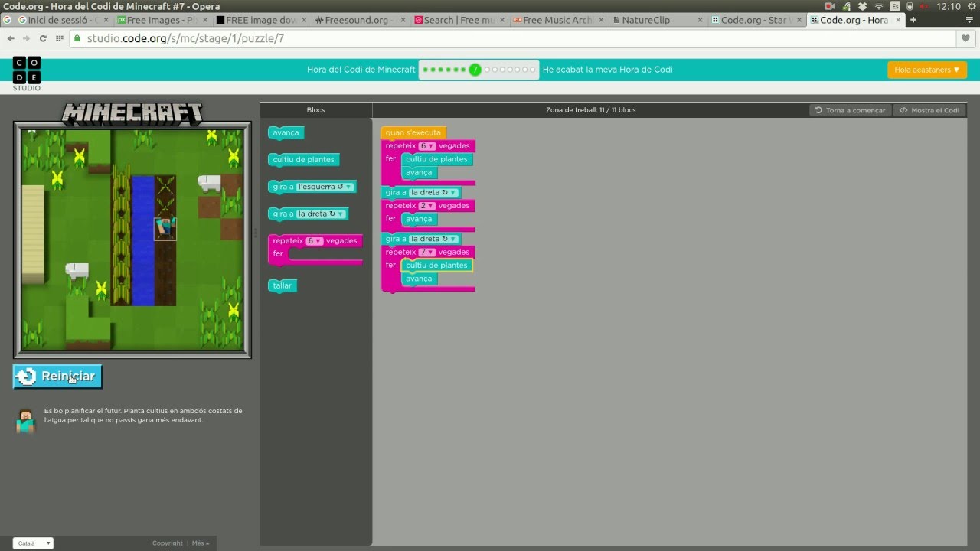Click the avança block inside repeteix 2 loop
This screenshot has height=551, width=980.
tap(419, 219)
